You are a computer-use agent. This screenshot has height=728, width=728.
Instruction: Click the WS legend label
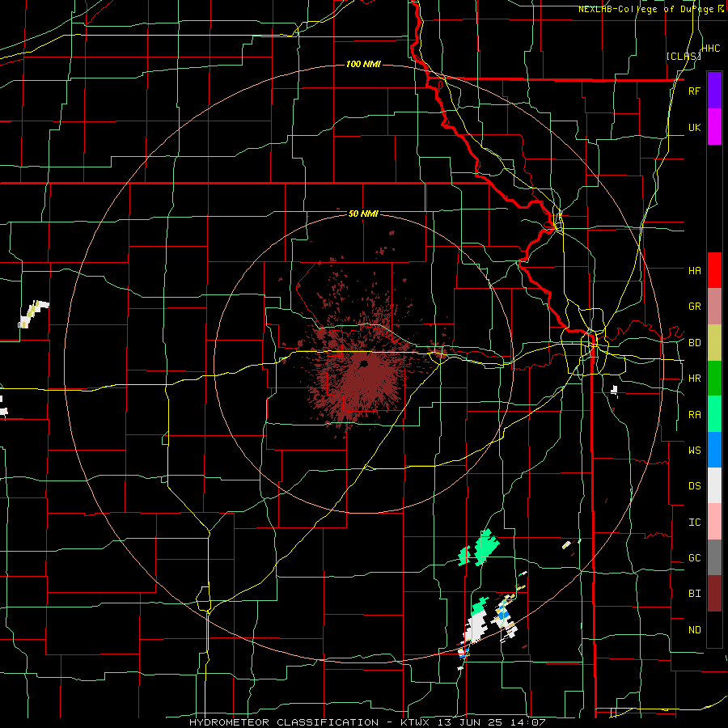695,450
